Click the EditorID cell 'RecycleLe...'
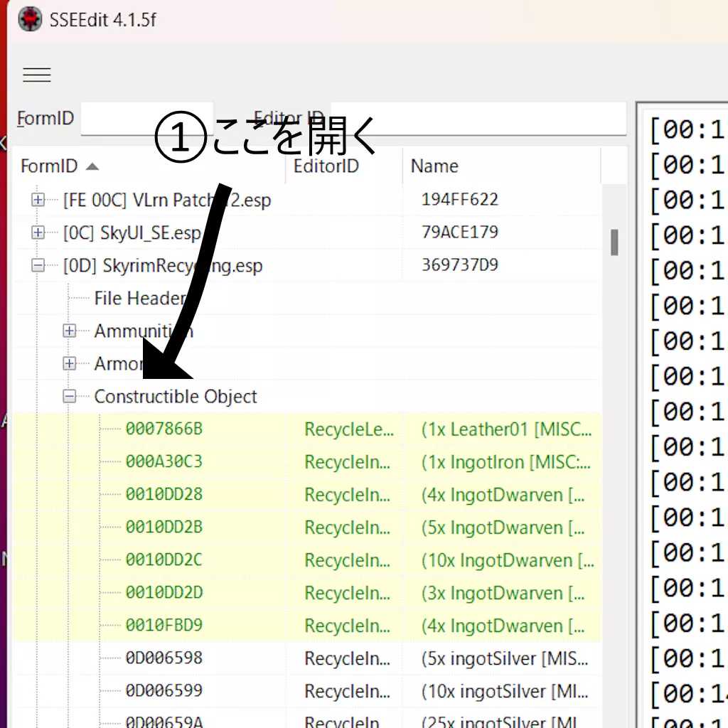Screen dimensions: 728x728 pyautogui.click(x=349, y=429)
